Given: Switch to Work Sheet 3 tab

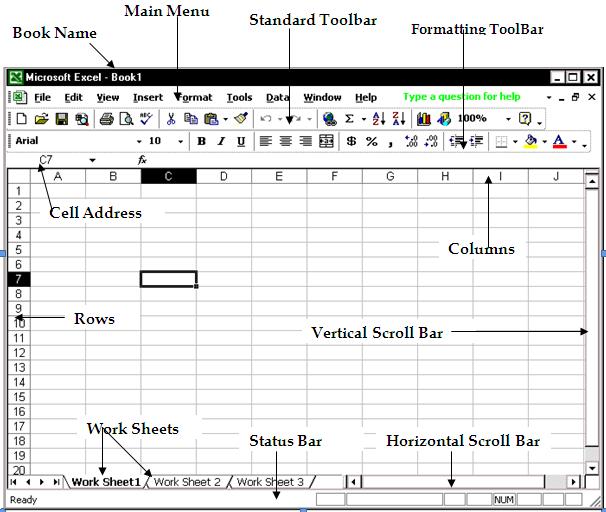Looking at the screenshot, I should [270, 482].
